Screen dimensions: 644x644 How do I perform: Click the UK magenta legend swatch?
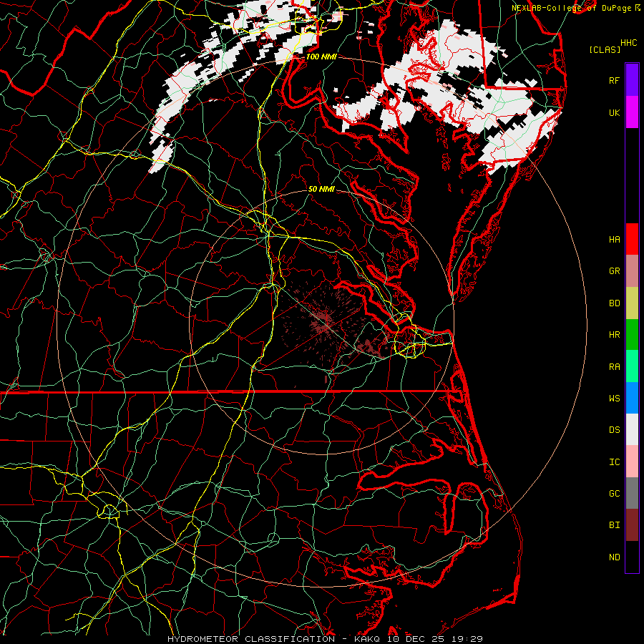632,112
